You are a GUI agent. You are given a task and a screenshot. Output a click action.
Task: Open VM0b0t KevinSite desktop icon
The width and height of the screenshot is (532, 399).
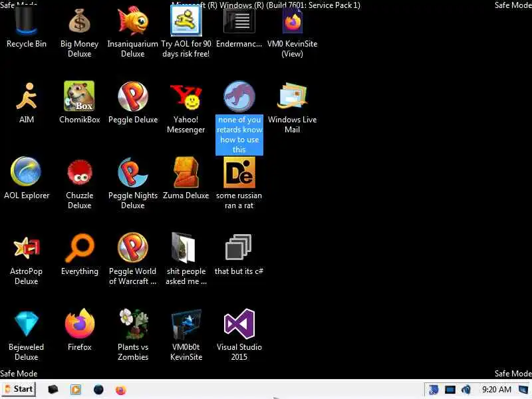[x=186, y=324]
